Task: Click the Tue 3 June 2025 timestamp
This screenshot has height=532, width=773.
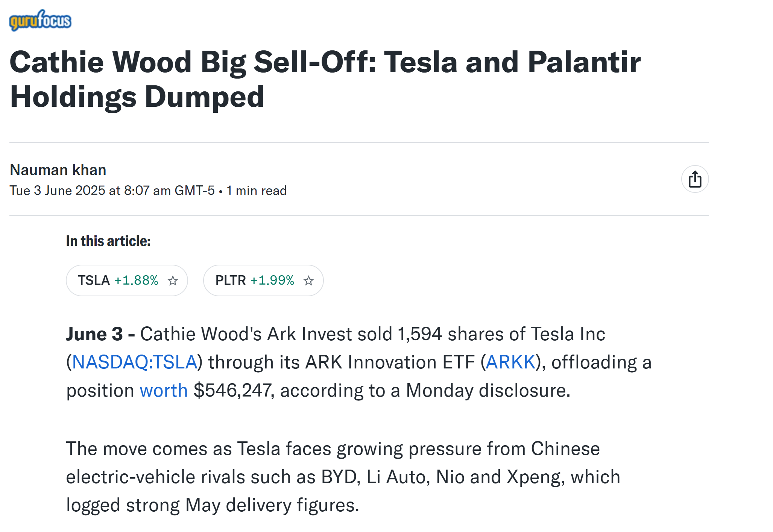Action: (x=112, y=191)
